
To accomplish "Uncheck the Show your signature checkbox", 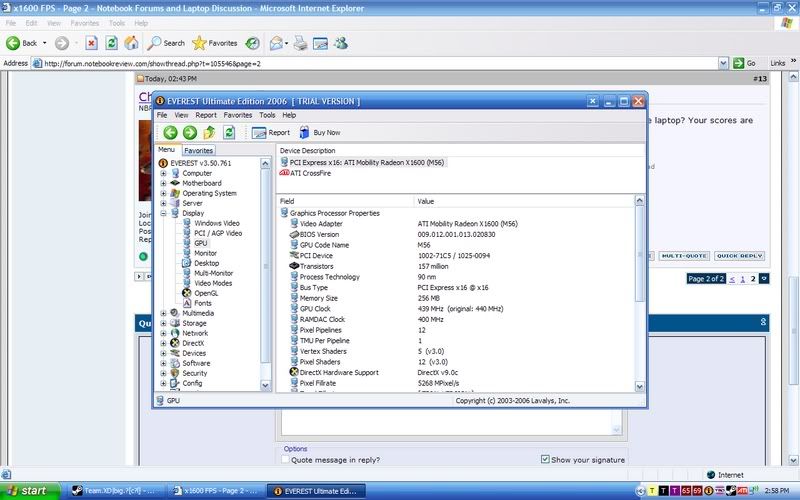I will pyautogui.click(x=545, y=460).
